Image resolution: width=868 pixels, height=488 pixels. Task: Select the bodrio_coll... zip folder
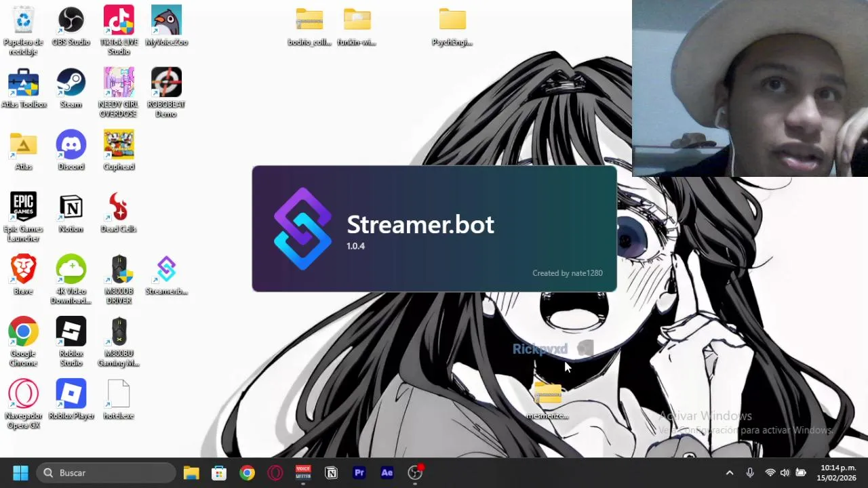click(309, 26)
